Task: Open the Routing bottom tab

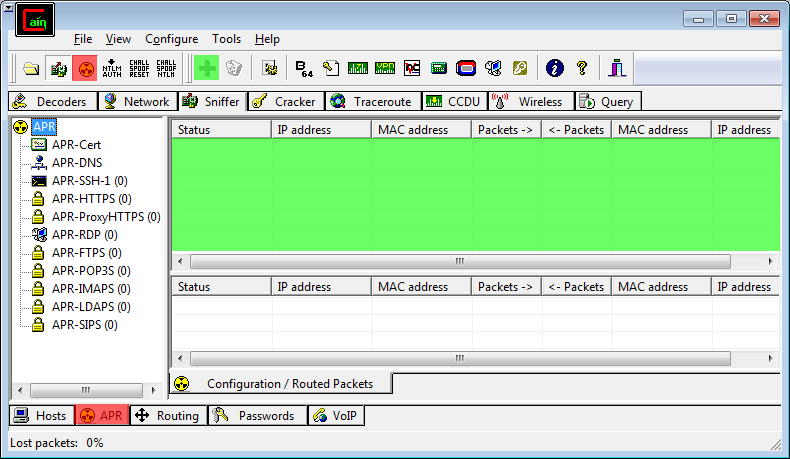Action: [x=169, y=416]
